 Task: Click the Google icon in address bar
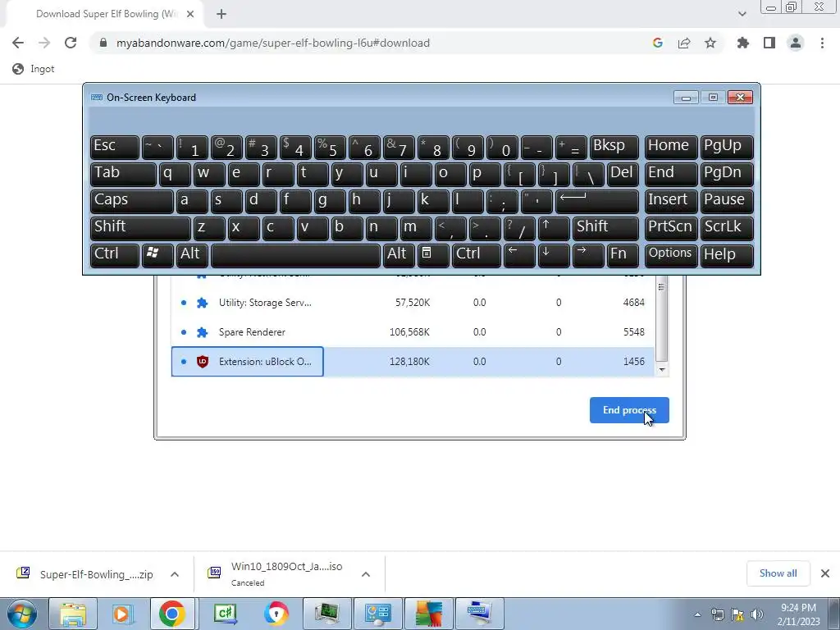(x=657, y=43)
